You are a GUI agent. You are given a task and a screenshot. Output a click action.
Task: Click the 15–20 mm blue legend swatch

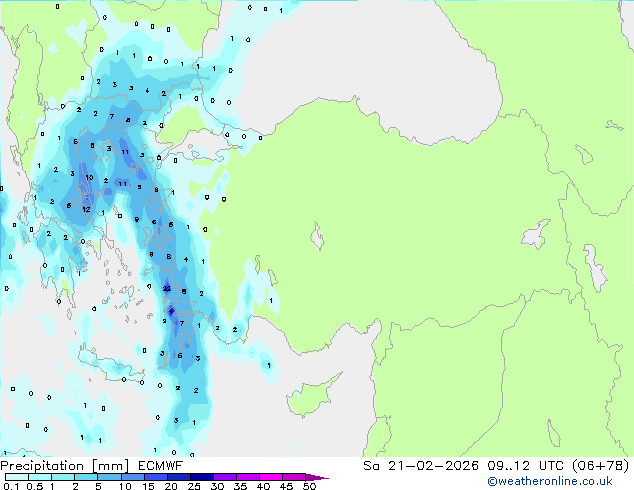(x=156, y=477)
